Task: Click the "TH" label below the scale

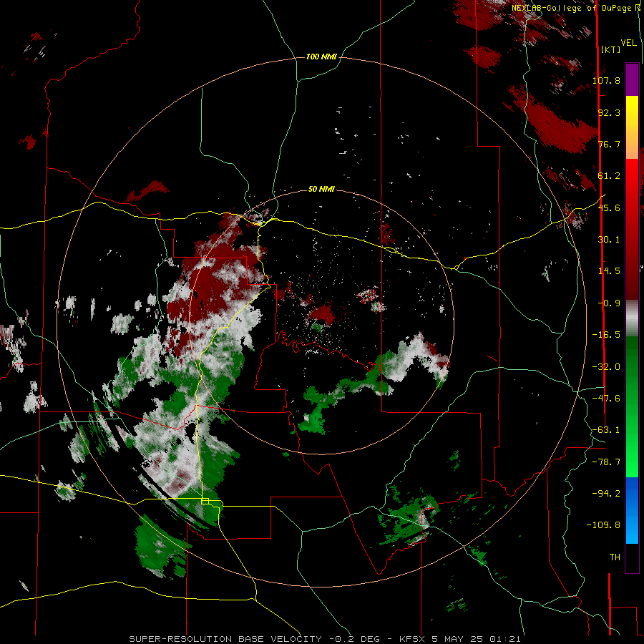Action: [x=615, y=557]
